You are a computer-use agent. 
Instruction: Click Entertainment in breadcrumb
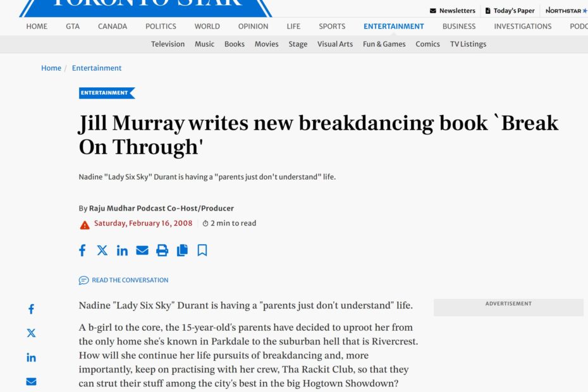click(97, 68)
